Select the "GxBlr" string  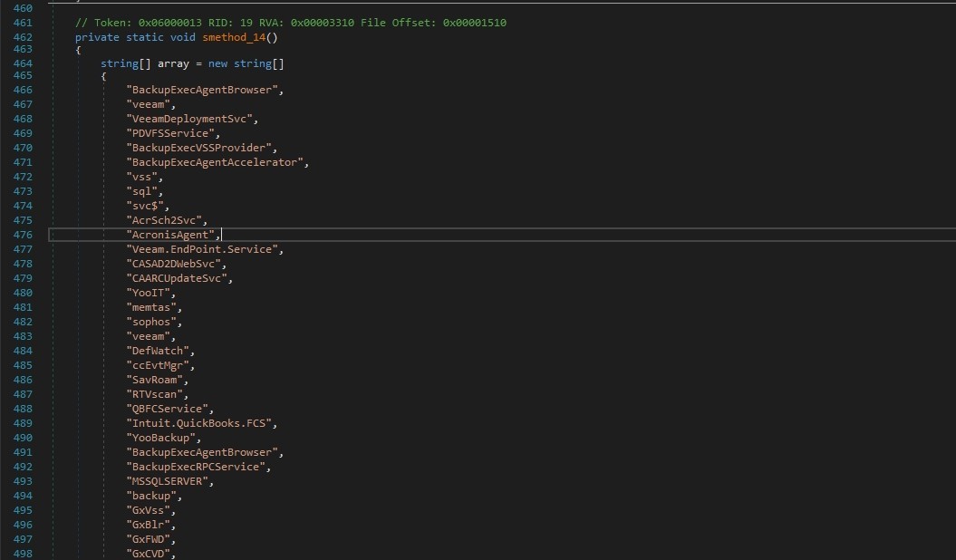click(148, 525)
